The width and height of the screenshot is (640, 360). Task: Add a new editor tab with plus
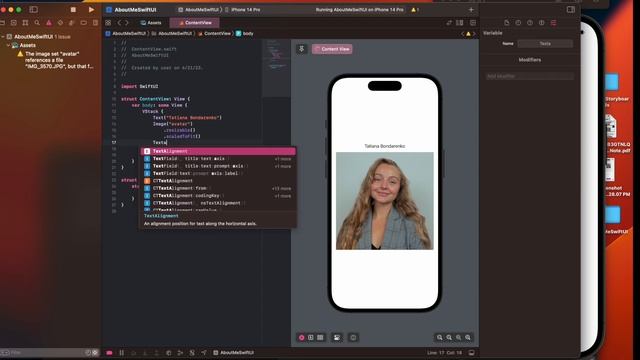tap(471, 9)
